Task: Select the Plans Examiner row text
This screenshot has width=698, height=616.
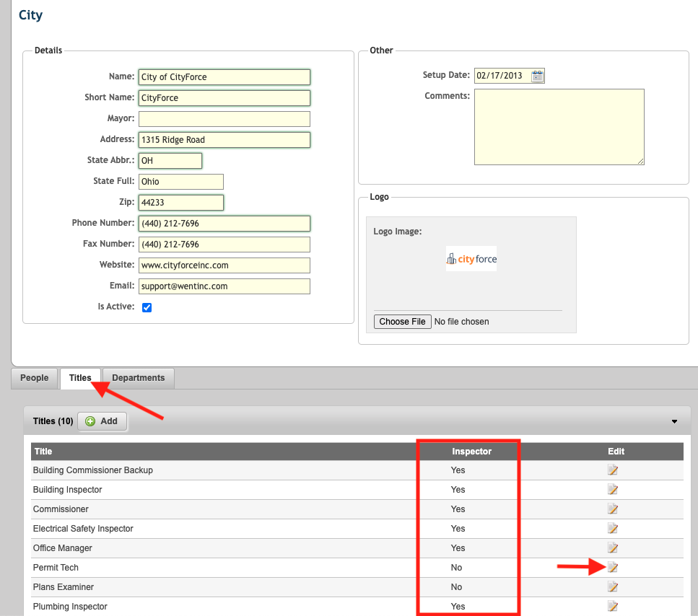Action: tap(64, 587)
